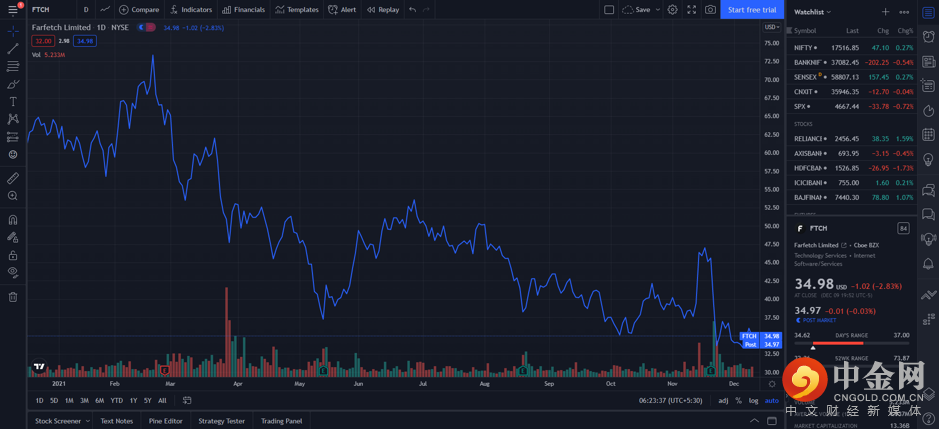The width and height of the screenshot is (939, 429).
Task: Open the Financials menu
Action: pos(243,10)
